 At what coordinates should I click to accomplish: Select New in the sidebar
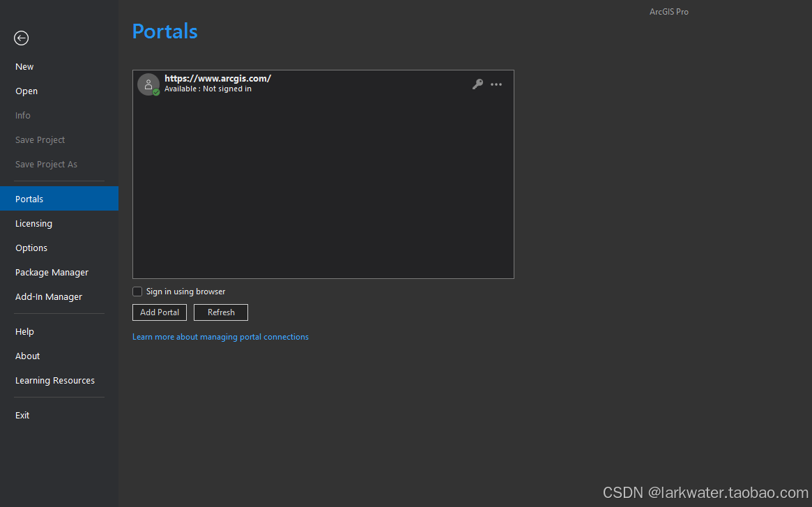click(59, 66)
